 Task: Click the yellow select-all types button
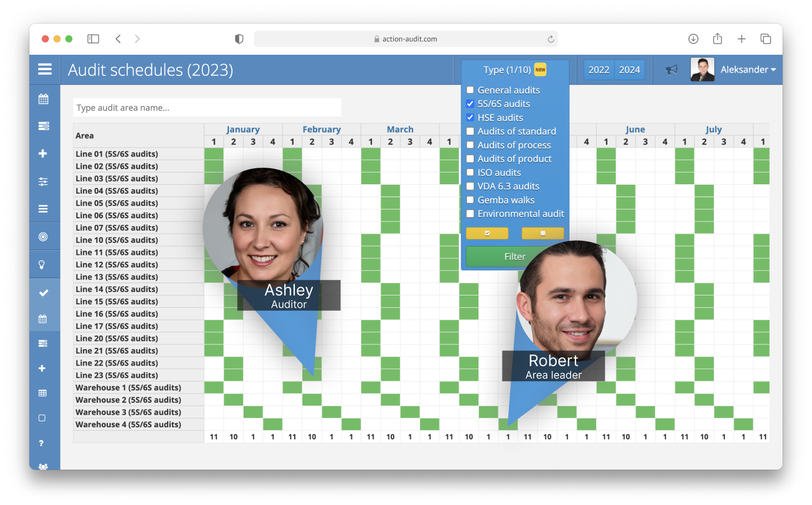point(487,233)
